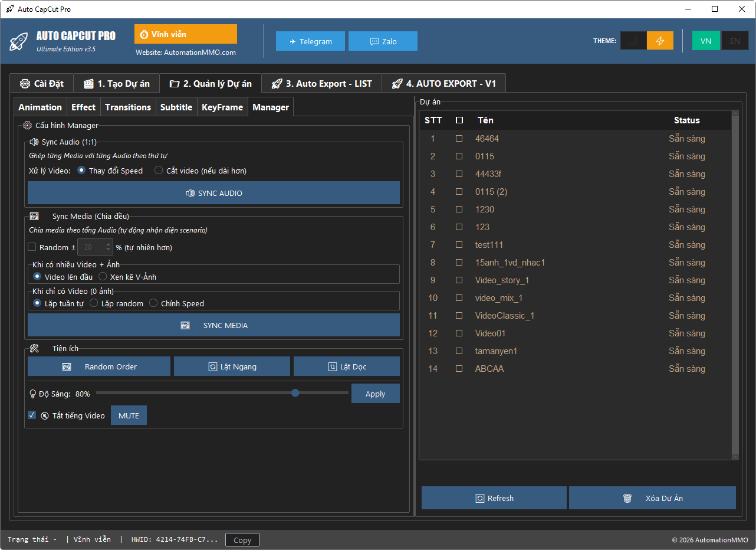Select the 2. Quản lý Dự án tab
The width and height of the screenshot is (756, 550).
coord(211,83)
